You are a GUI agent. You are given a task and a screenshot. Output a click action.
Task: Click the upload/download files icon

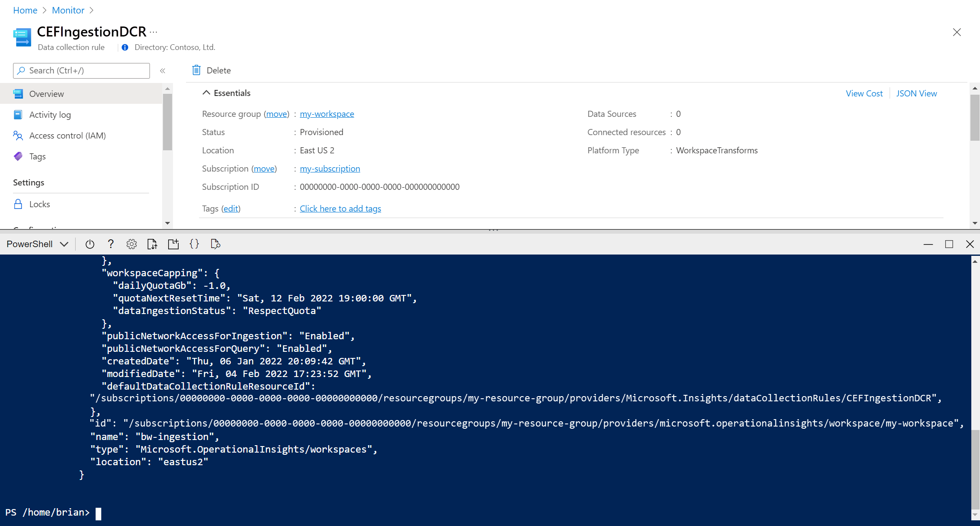click(152, 244)
